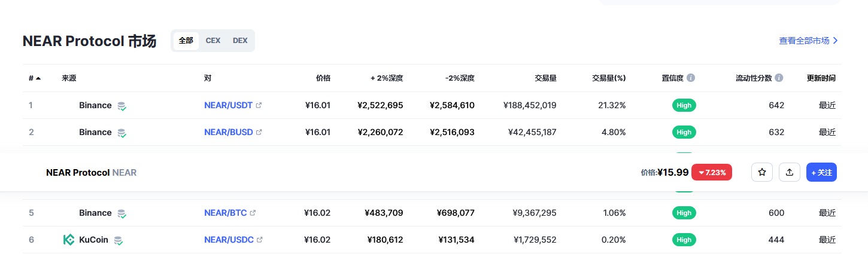Viewport: 868px width, 257px height.
Task: Click the star watchlist icon
Action: (762, 172)
